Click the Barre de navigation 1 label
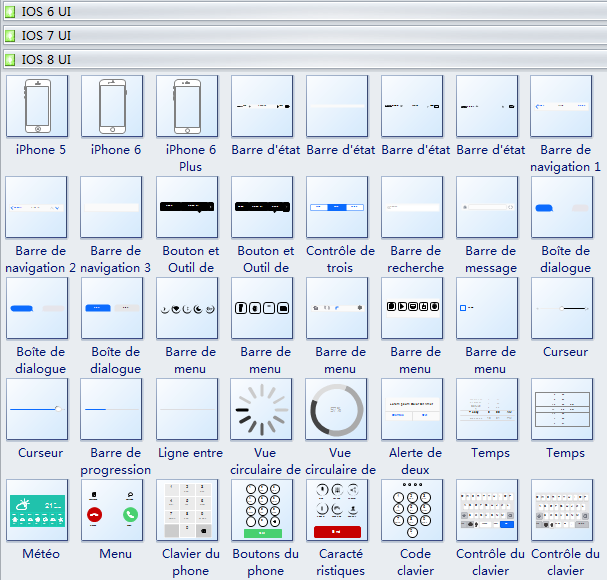The height and width of the screenshot is (580, 607). [x=565, y=158]
